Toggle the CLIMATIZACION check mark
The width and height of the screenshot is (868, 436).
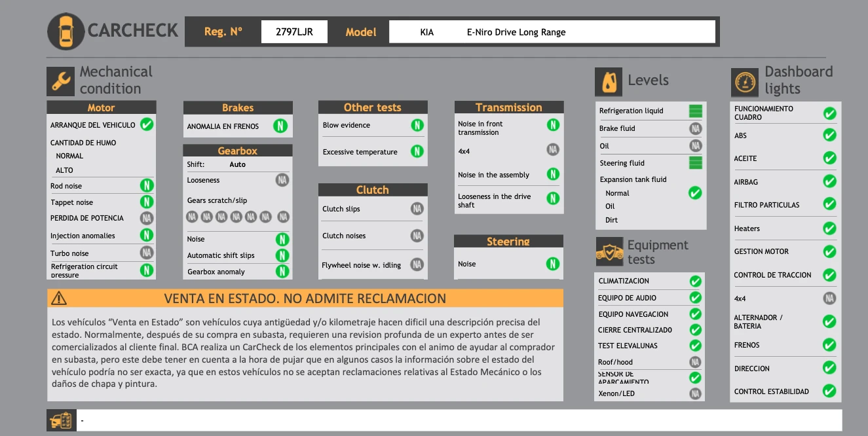point(695,282)
